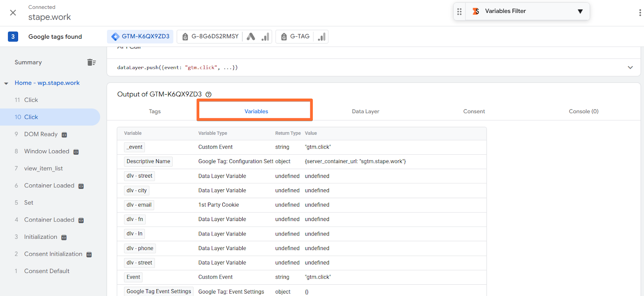Open the dlv - fn variable
The image size is (644, 296).
point(134,219)
